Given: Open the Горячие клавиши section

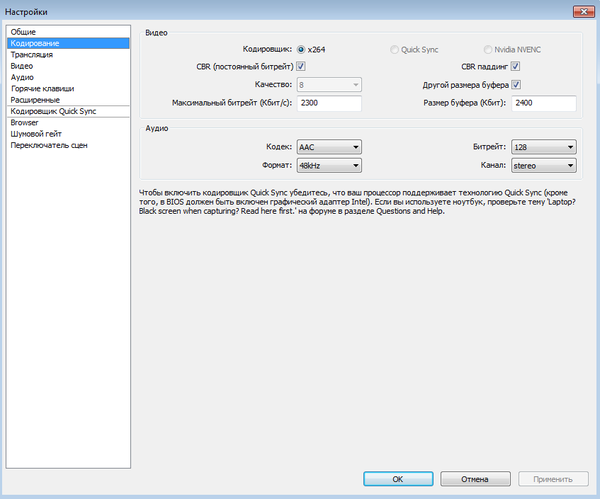Looking at the screenshot, I should (68, 88).
